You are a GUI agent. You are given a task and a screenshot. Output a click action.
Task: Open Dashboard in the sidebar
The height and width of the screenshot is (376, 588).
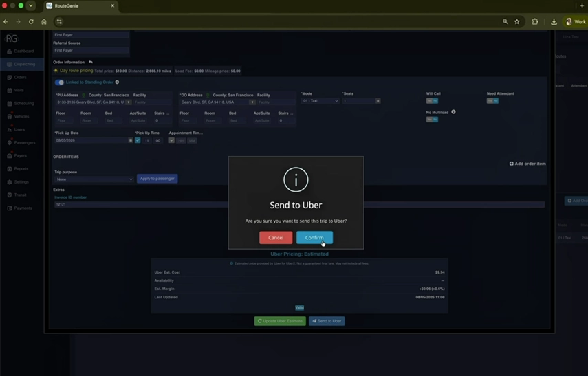[21, 51]
